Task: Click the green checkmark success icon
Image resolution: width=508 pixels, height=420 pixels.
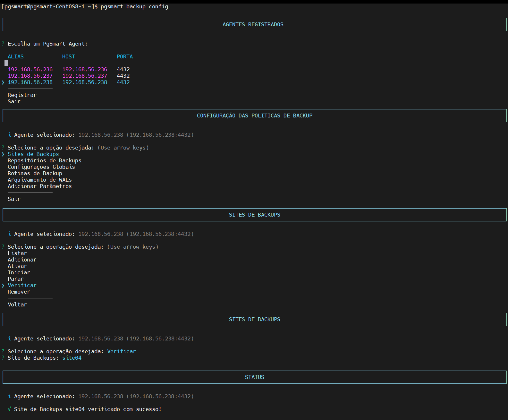Action: tap(9, 409)
